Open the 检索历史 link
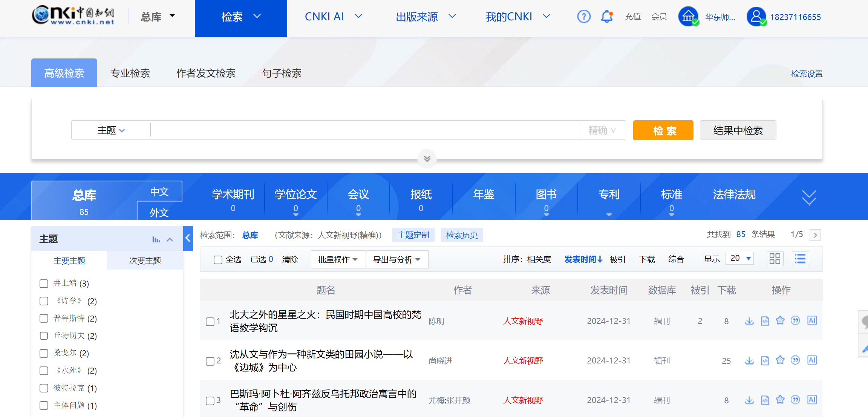This screenshot has height=417, width=868. coord(462,235)
